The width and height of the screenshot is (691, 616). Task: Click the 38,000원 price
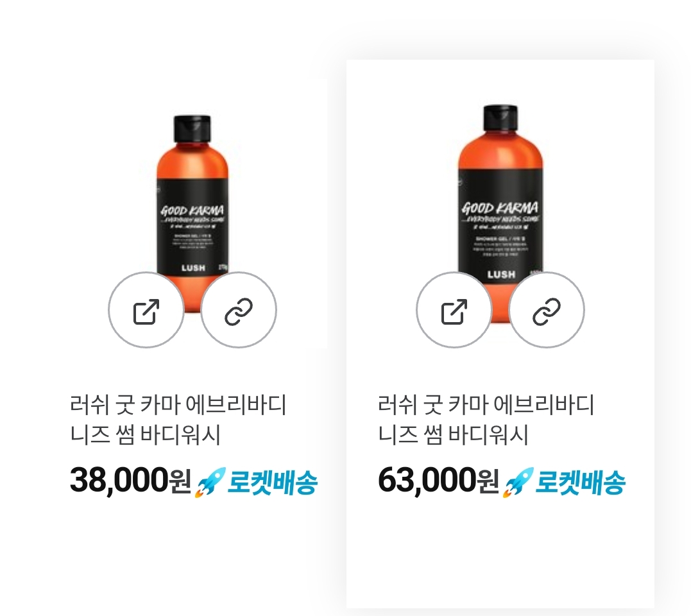click(130, 481)
